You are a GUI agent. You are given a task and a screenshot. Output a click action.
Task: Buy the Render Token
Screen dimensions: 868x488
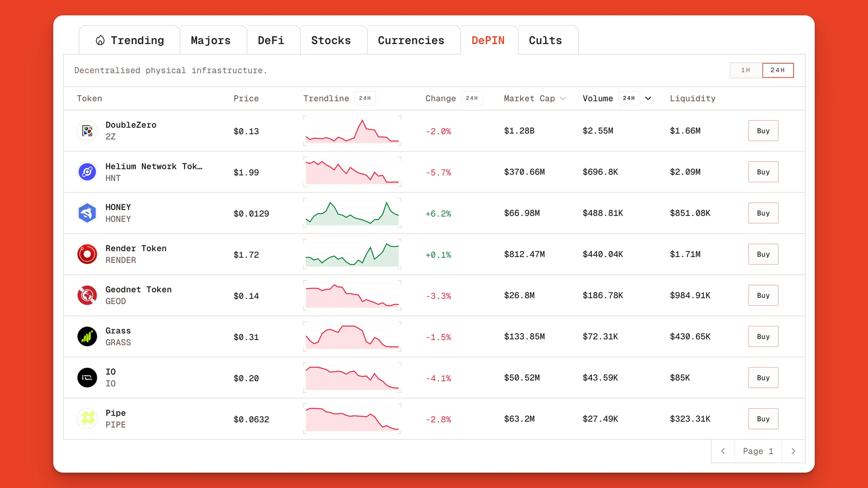click(763, 254)
